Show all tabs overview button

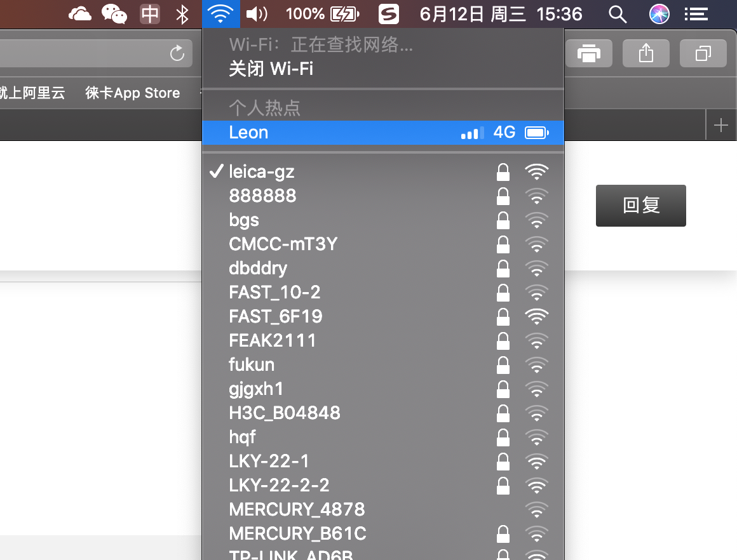[703, 53]
